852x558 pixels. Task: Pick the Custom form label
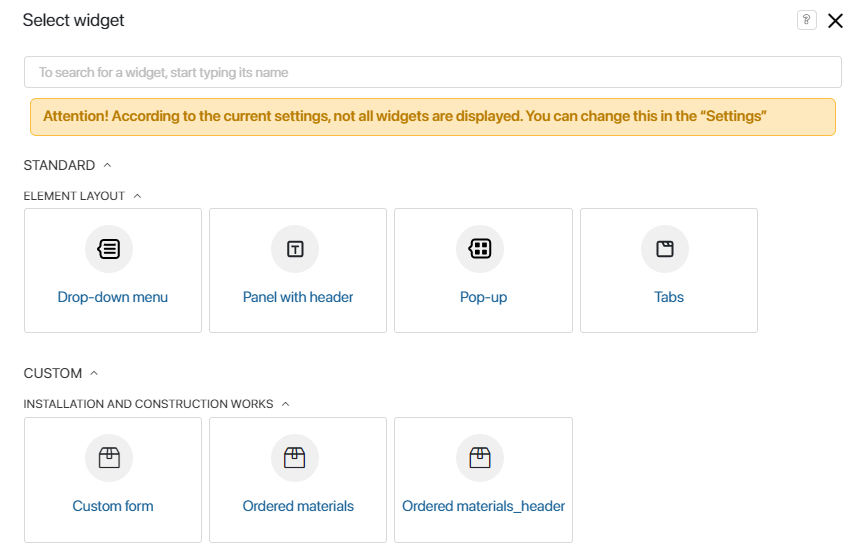click(x=113, y=506)
